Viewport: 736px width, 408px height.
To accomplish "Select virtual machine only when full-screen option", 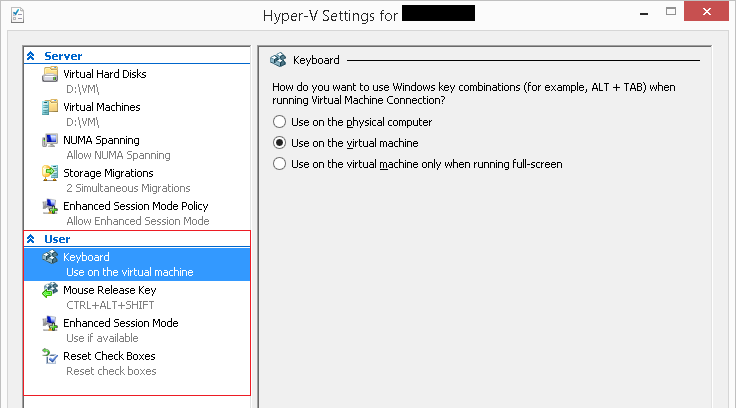I will click(x=279, y=164).
